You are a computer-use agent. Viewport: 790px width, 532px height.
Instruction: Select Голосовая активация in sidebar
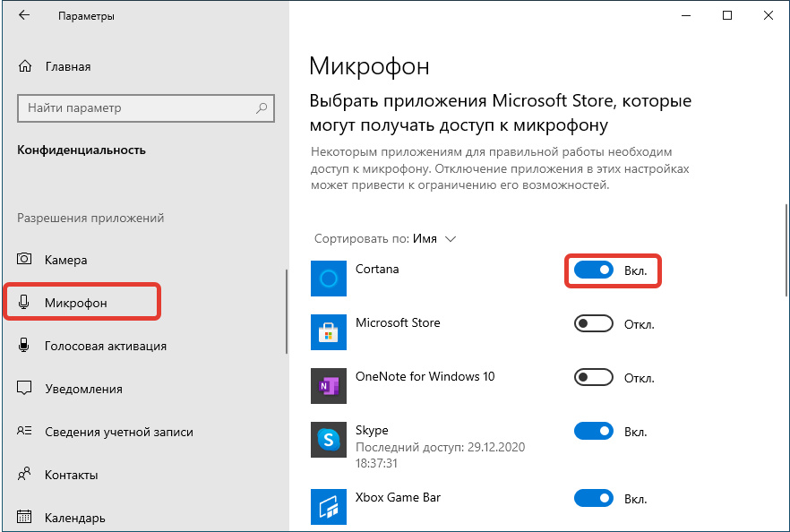[x=105, y=346]
